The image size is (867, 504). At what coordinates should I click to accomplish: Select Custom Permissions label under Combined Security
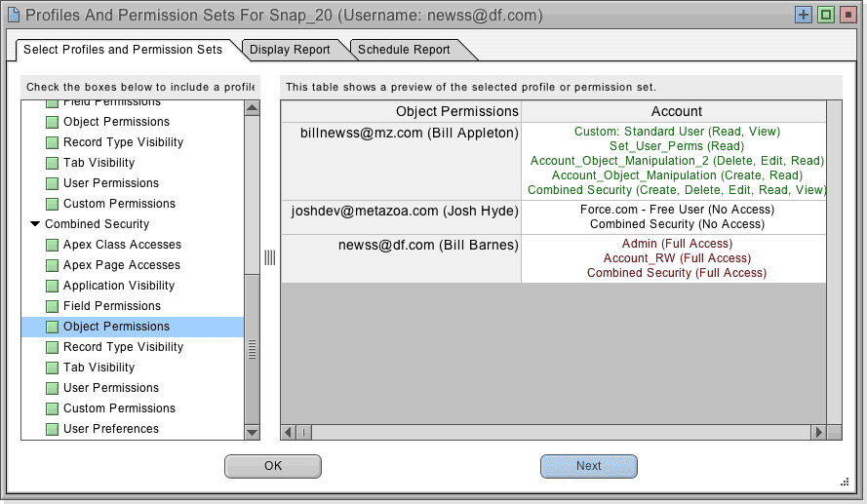point(119,408)
